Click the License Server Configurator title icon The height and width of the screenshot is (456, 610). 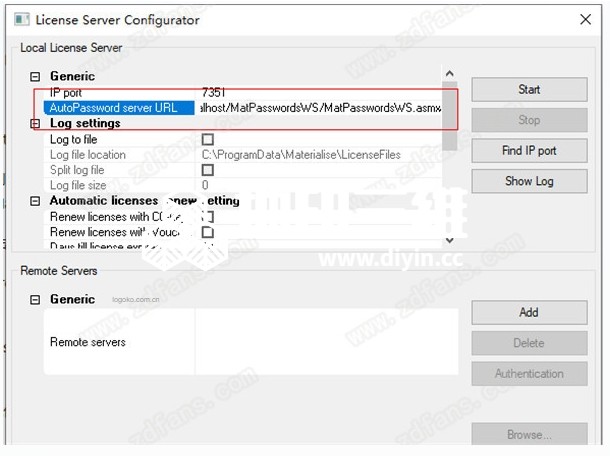tap(18, 20)
